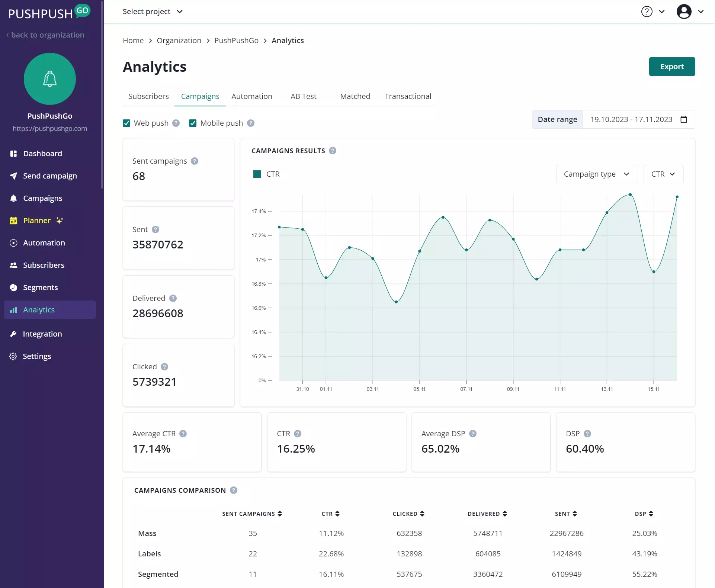Click the help icon beside the CTR stat card
This screenshot has height=588, width=715.
(x=298, y=434)
